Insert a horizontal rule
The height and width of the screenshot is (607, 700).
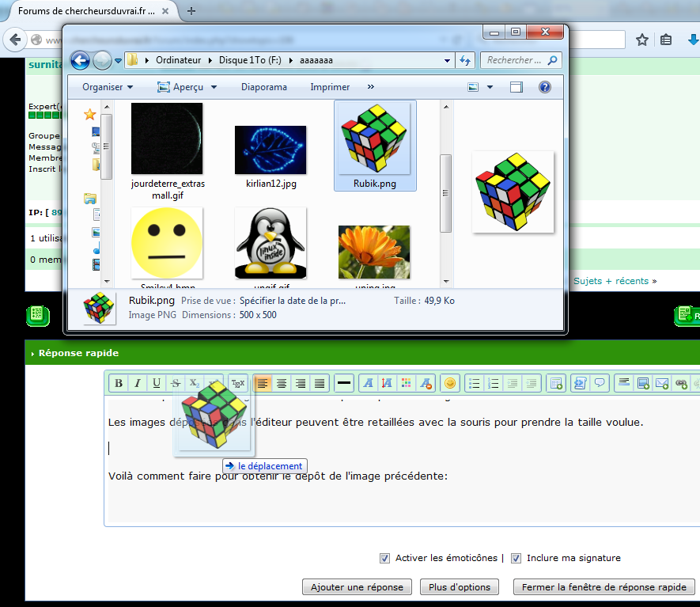pos(344,383)
